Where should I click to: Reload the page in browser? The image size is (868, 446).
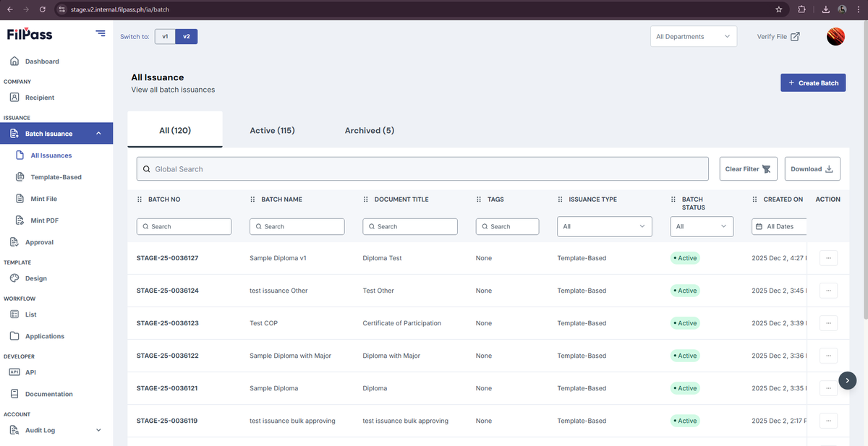(x=43, y=9)
